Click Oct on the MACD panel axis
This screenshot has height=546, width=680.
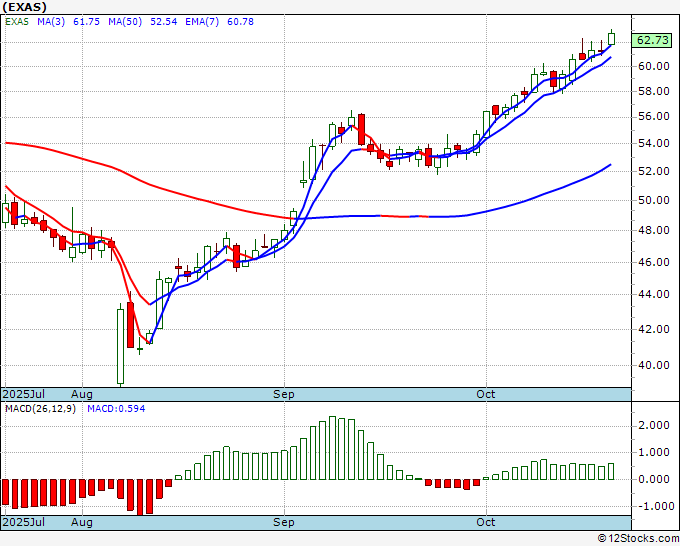click(485, 522)
